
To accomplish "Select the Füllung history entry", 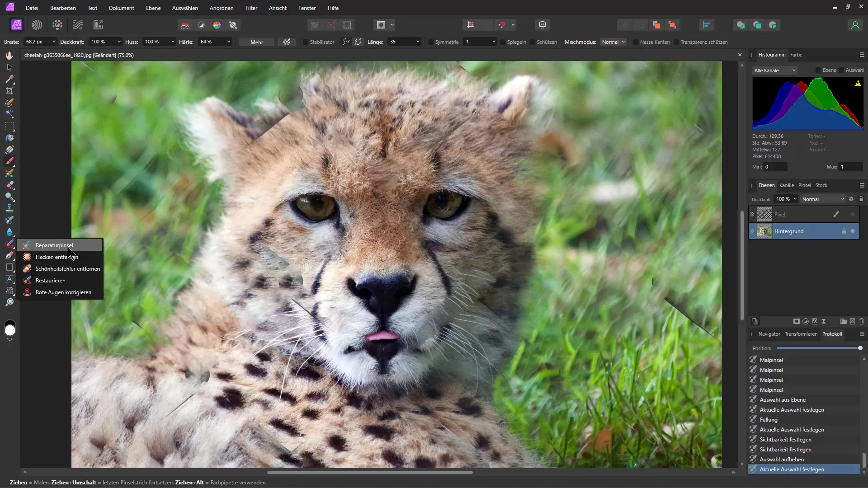I will pos(804,420).
